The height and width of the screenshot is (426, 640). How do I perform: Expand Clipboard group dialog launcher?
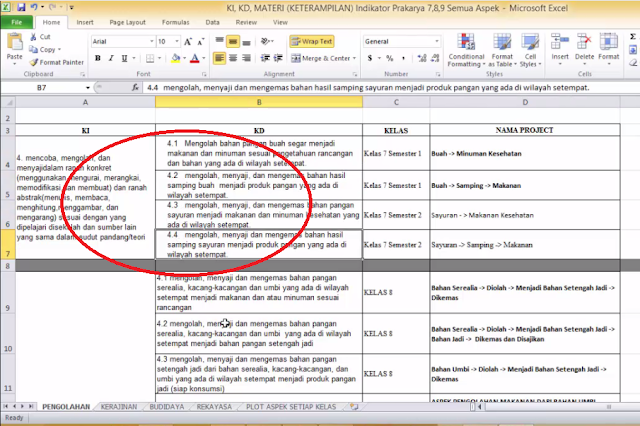pos(82,74)
